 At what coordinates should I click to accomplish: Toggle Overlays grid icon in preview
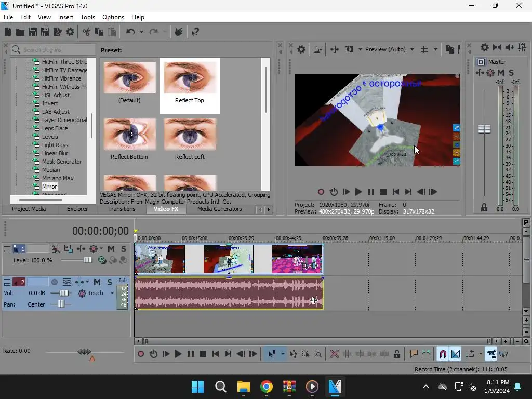(424, 49)
